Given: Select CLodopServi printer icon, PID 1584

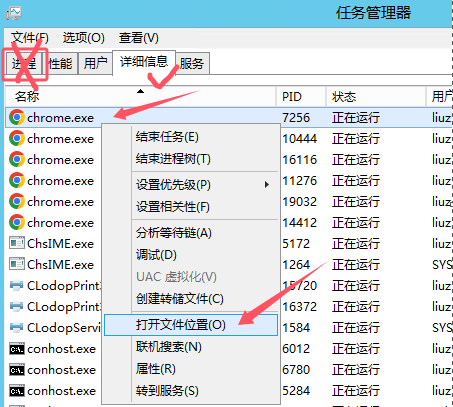Looking at the screenshot, I should pos(17,327).
